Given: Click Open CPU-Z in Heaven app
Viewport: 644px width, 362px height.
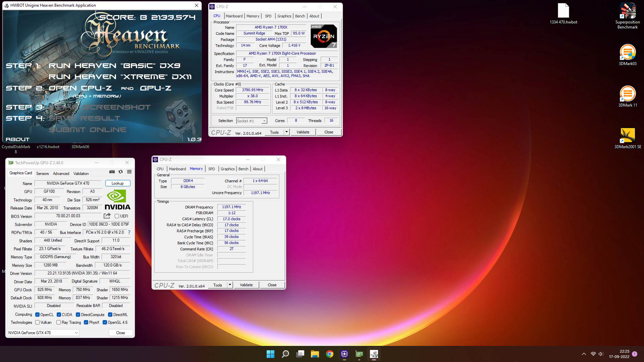Looking at the screenshot, I should coord(80,88).
